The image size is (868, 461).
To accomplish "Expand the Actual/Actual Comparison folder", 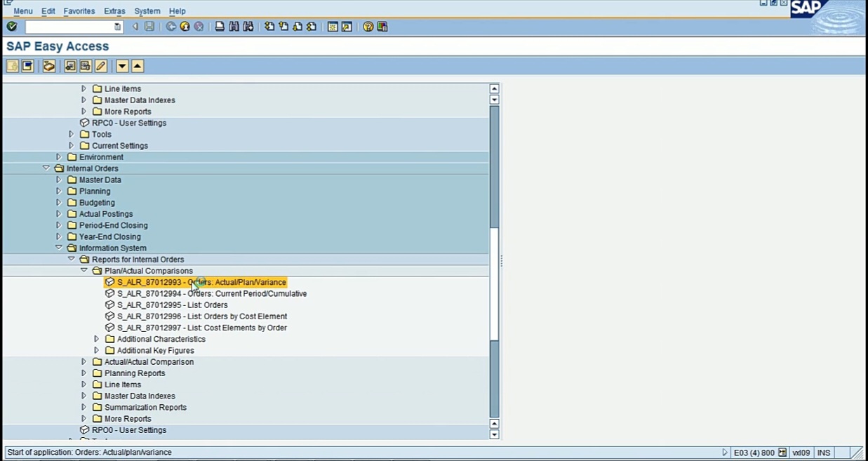I will [x=84, y=362].
